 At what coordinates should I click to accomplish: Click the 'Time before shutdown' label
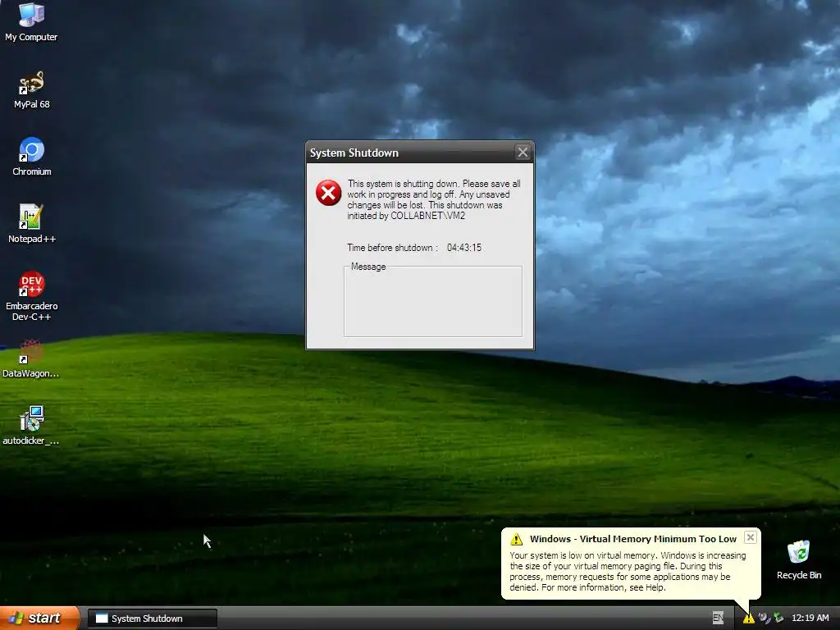[392, 248]
